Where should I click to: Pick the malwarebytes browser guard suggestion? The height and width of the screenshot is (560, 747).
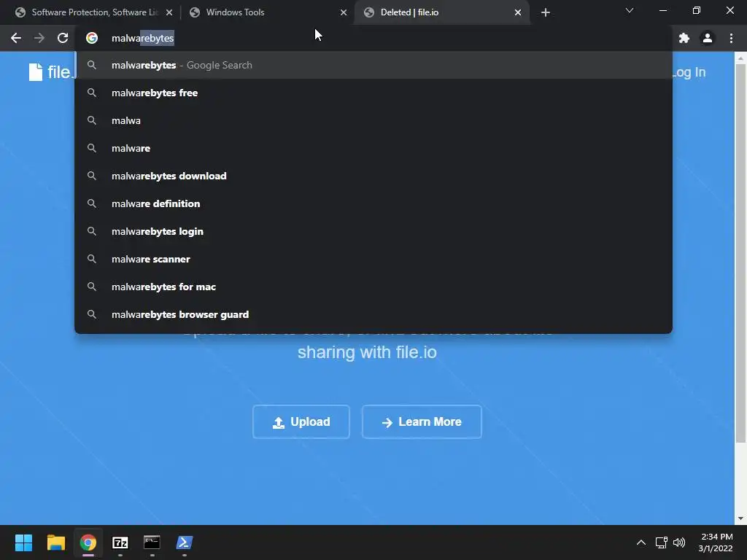point(373,314)
